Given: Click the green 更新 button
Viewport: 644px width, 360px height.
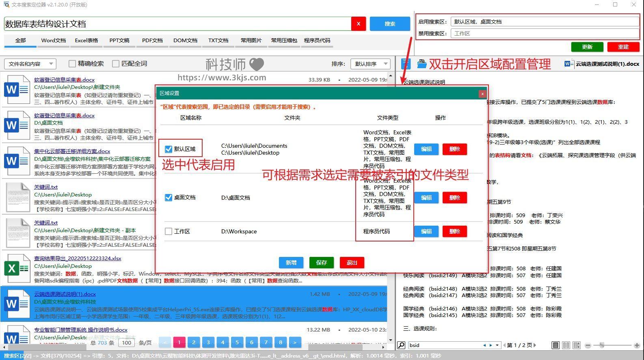Looking at the screenshot, I should (587, 47).
